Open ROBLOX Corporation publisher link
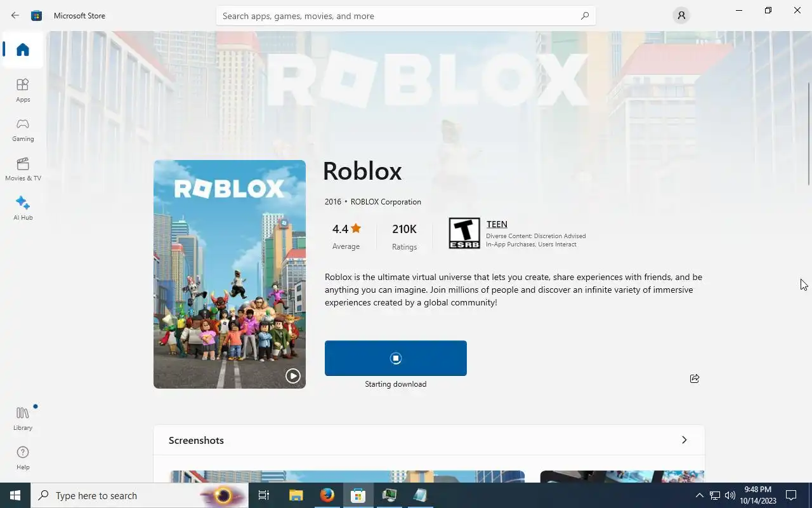812x508 pixels. click(x=386, y=202)
